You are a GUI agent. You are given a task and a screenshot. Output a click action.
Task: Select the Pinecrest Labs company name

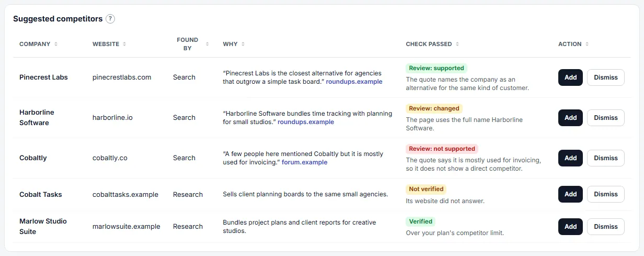[43, 77]
